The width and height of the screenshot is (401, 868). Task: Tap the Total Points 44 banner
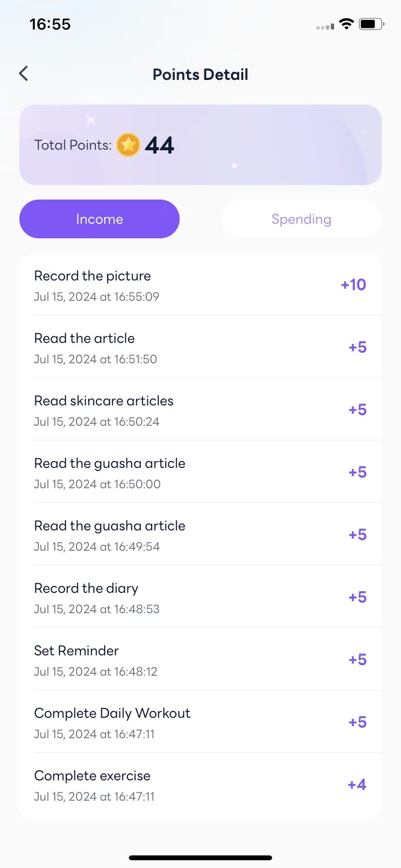point(200,145)
